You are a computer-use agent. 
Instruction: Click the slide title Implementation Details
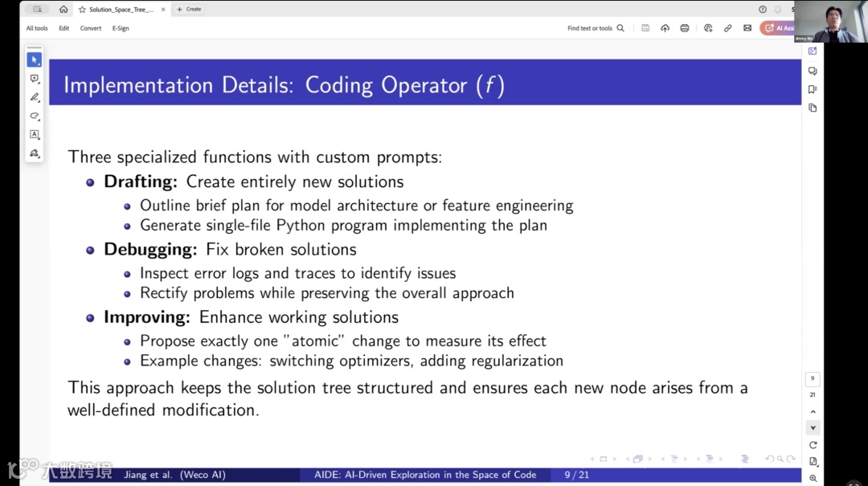point(284,85)
